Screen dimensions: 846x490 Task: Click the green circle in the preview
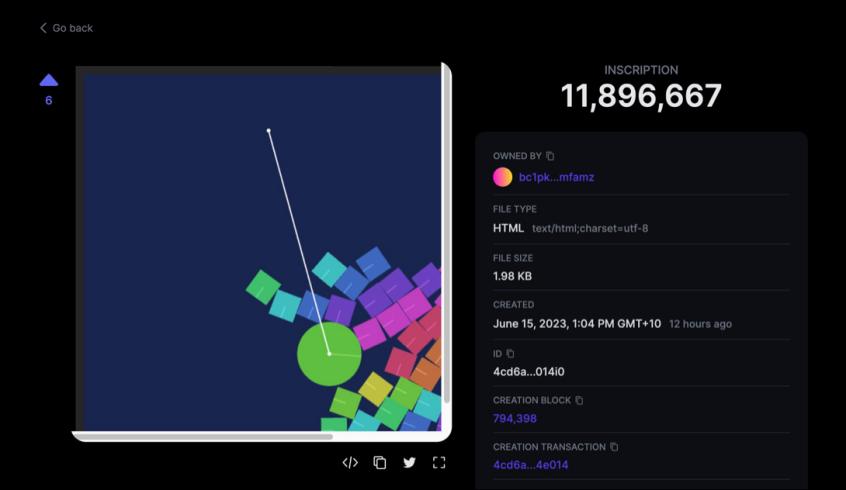click(329, 353)
